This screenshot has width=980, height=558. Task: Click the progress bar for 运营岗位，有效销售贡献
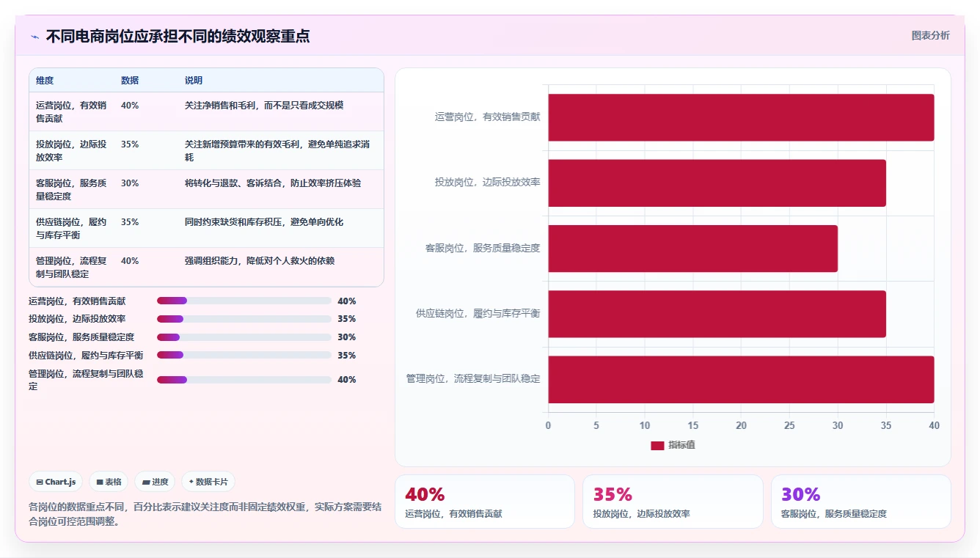pos(244,301)
